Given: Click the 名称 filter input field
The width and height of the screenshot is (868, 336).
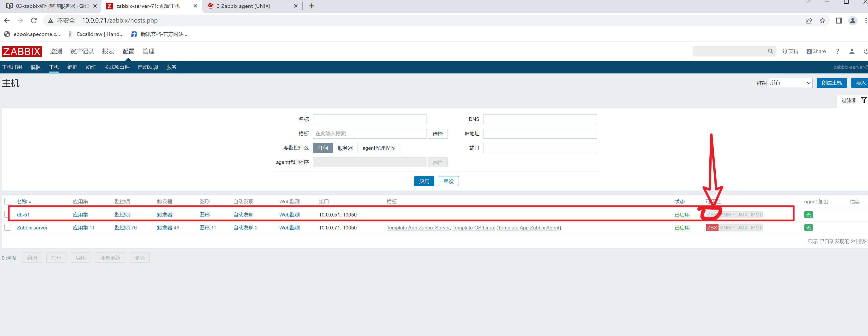Looking at the screenshot, I should 369,119.
